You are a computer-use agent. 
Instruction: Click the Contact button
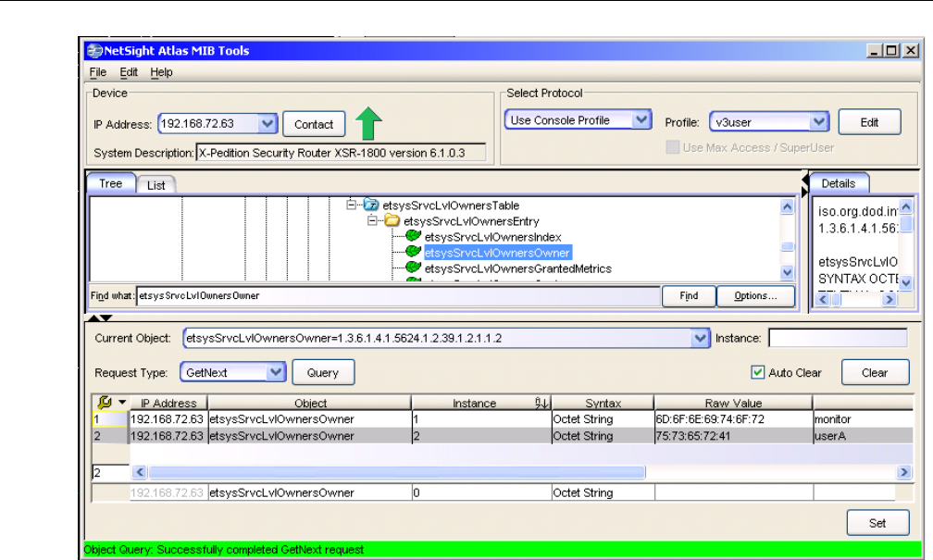click(x=314, y=124)
